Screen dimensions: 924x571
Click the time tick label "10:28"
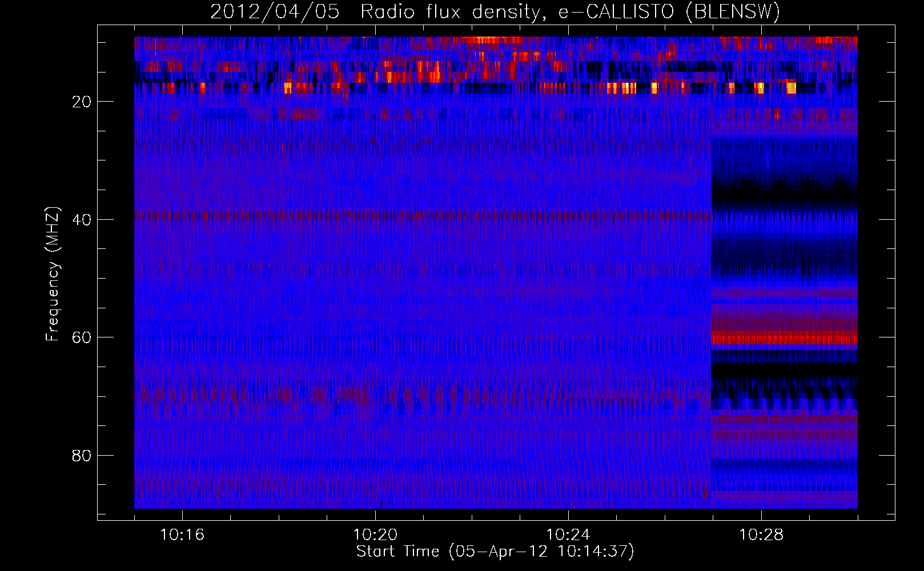coord(761,534)
